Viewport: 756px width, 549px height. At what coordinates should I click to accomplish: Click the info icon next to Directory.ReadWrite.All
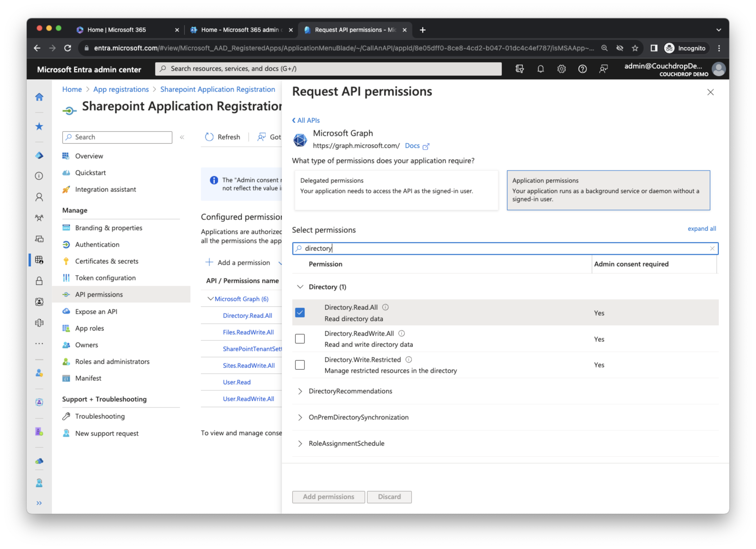tap(401, 333)
